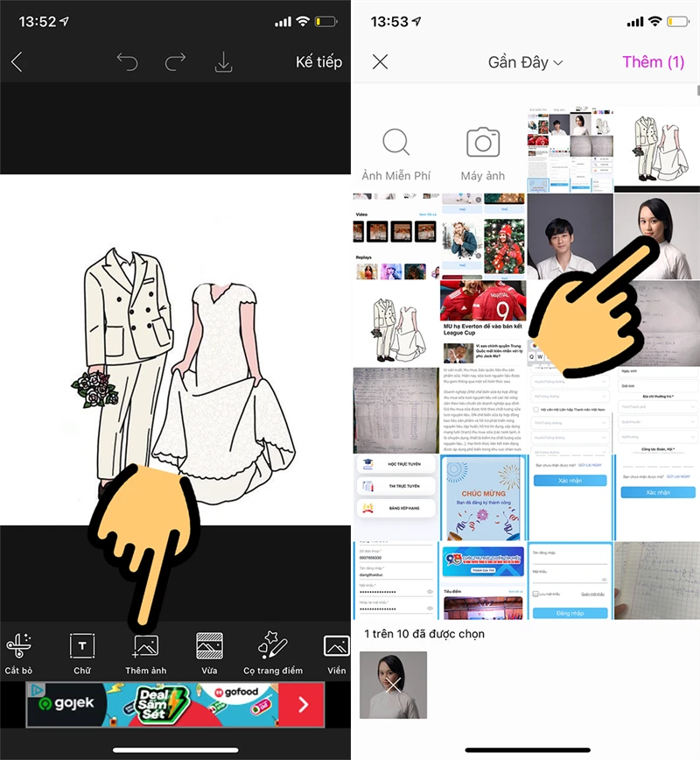This screenshot has height=760, width=700.
Task: Open Cọ trang điểm brush tool
Action: coord(273,653)
